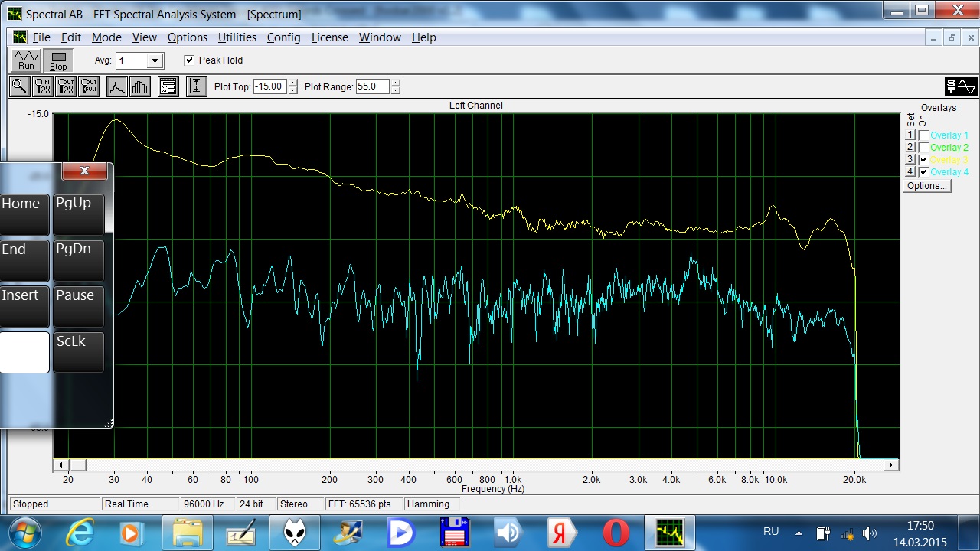Switch to bar graph plot style
This screenshot has height=551, width=980.
[139, 86]
